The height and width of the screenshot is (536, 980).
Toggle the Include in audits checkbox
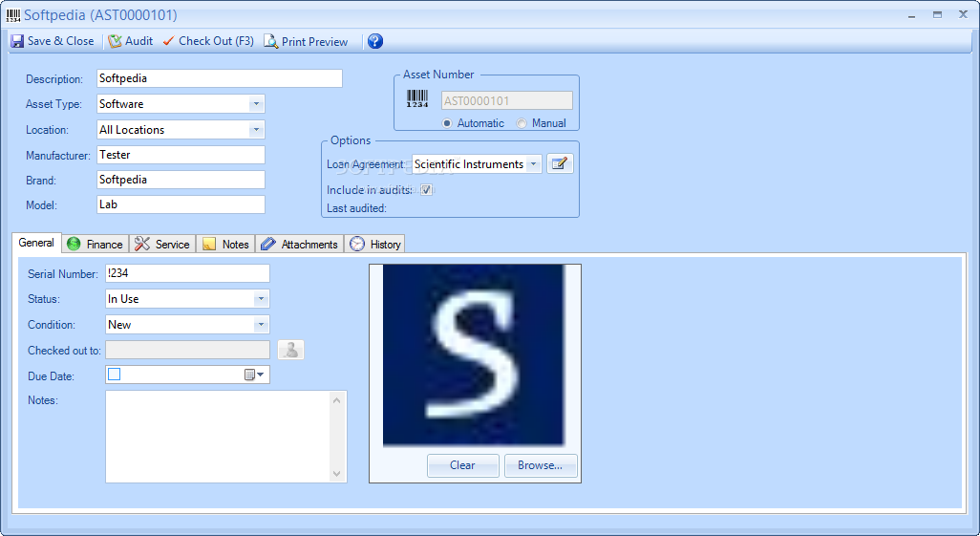click(426, 190)
